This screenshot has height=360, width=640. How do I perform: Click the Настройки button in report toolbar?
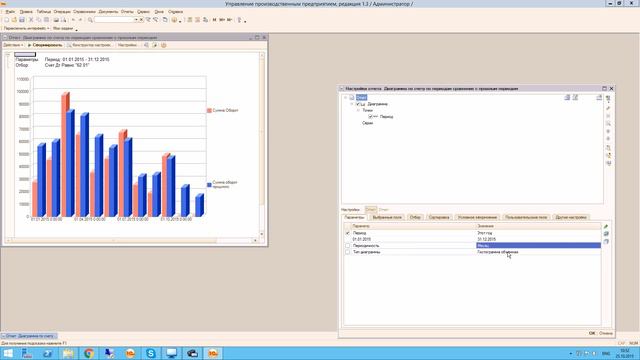point(128,45)
